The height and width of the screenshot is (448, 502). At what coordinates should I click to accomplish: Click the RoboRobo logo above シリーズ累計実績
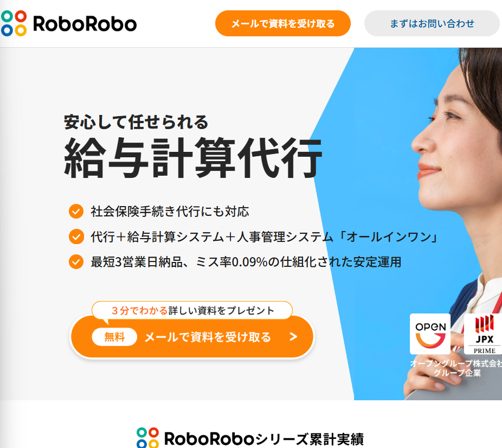click(147, 438)
